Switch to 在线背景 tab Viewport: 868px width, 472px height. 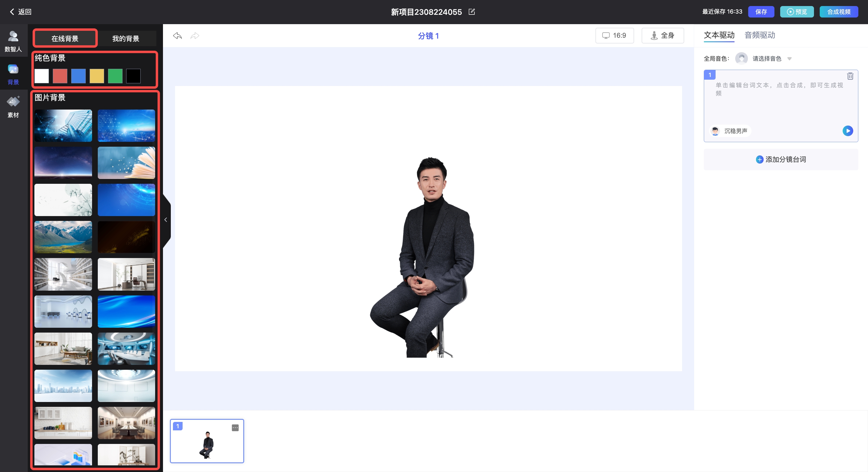coord(65,38)
